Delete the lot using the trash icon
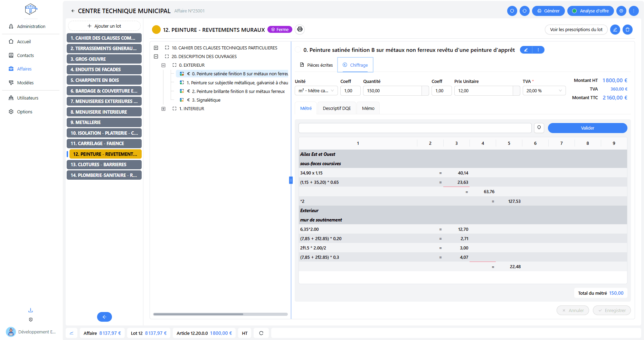The image size is (644, 340). point(627,30)
